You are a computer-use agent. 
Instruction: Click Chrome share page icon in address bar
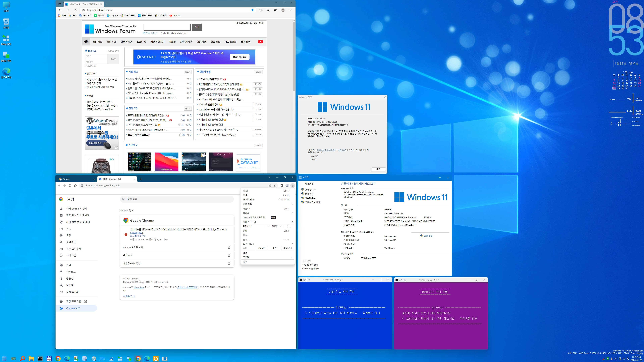[270, 185]
